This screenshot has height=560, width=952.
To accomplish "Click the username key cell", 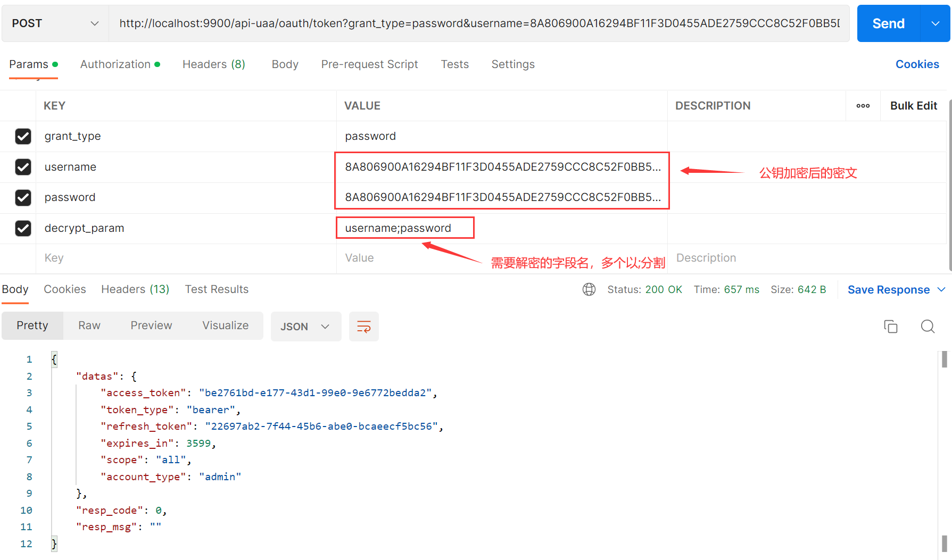I will click(186, 167).
